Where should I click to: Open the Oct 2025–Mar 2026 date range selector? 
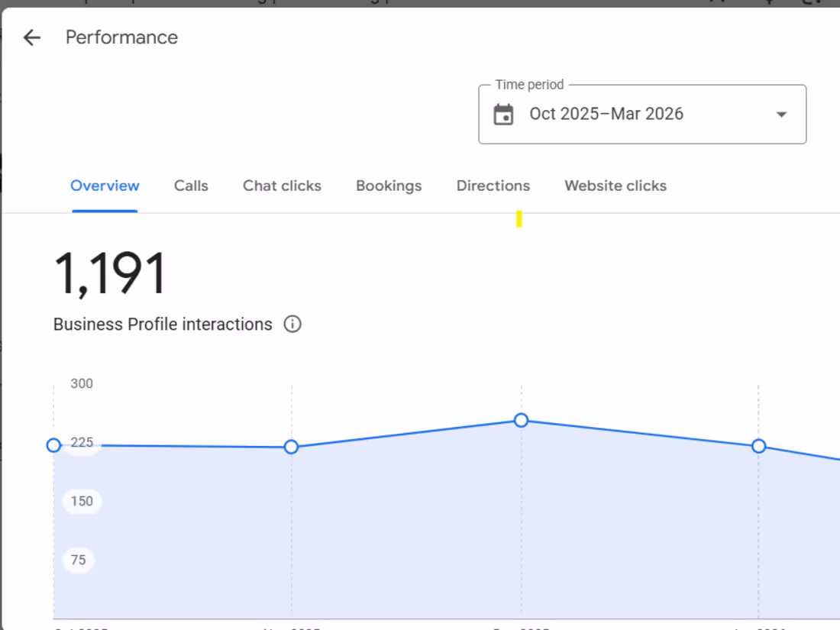tap(606, 115)
